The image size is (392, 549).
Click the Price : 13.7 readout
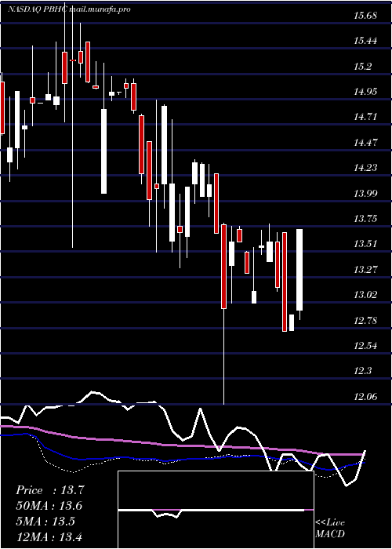(x=49, y=490)
